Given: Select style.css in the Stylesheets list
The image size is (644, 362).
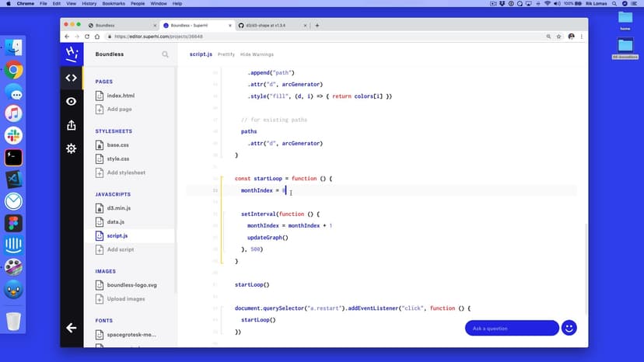Looking at the screenshot, I should click(x=118, y=158).
